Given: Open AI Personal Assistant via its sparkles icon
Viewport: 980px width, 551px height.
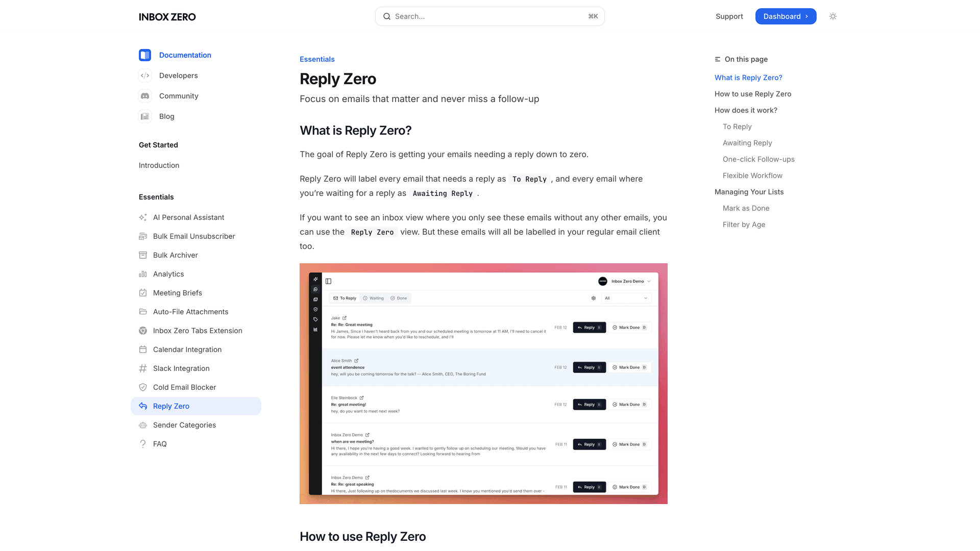Looking at the screenshot, I should pos(143,217).
